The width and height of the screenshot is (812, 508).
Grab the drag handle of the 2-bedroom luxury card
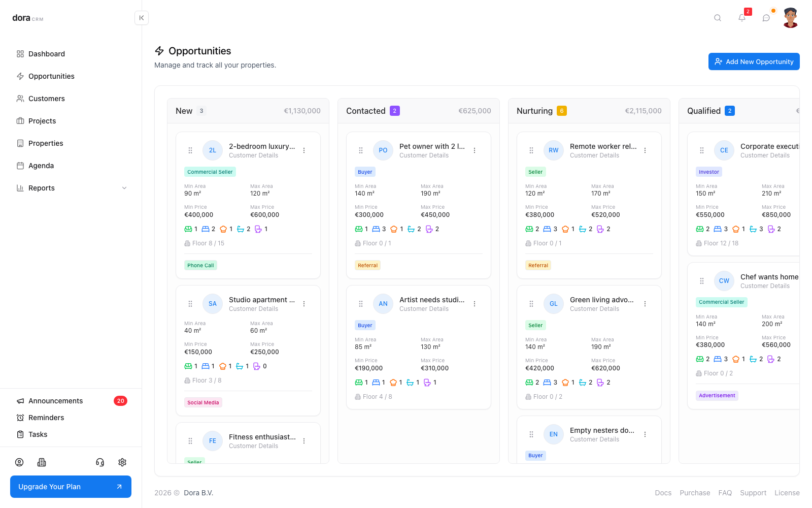[x=190, y=150]
